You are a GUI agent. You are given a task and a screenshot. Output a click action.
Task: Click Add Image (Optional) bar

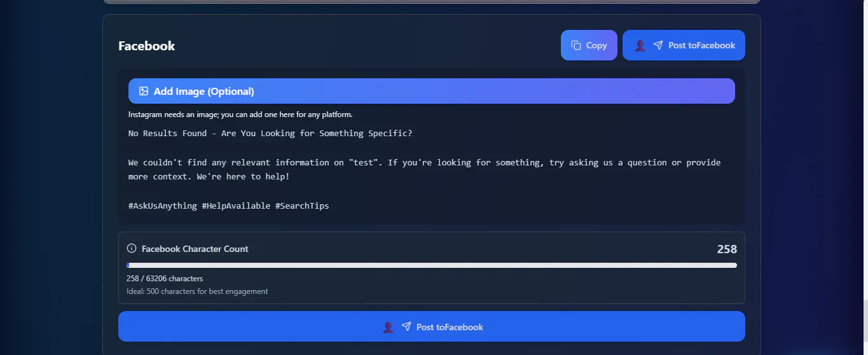pos(432,91)
